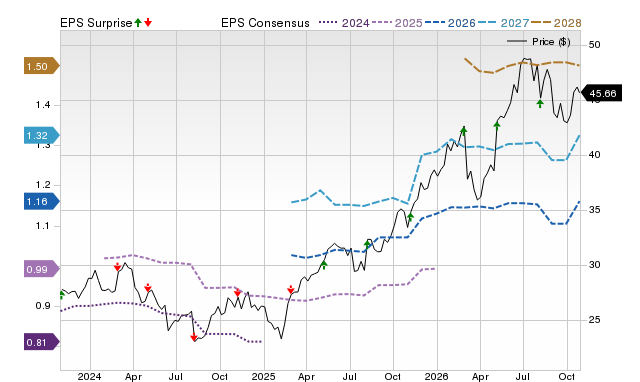Select the 2028 EPS Consensus legend entry
Image resolution: width=640 pixels, height=382 pixels.
click(556, 23)
